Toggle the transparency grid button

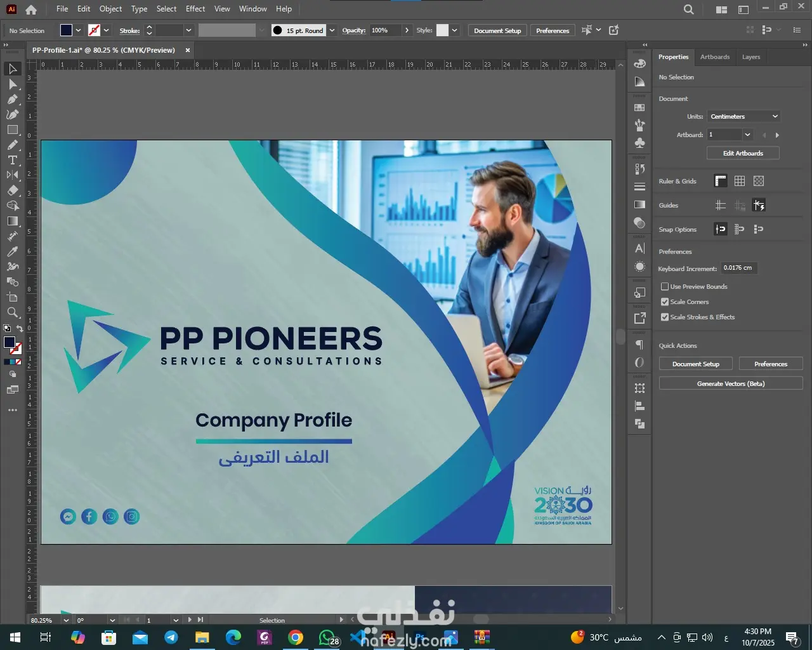click(759, 182)
